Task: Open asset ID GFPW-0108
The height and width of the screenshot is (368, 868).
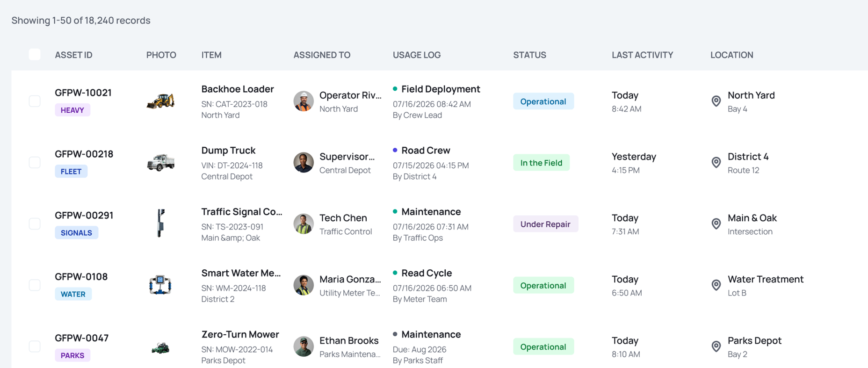Action: (x=81, y=276)
